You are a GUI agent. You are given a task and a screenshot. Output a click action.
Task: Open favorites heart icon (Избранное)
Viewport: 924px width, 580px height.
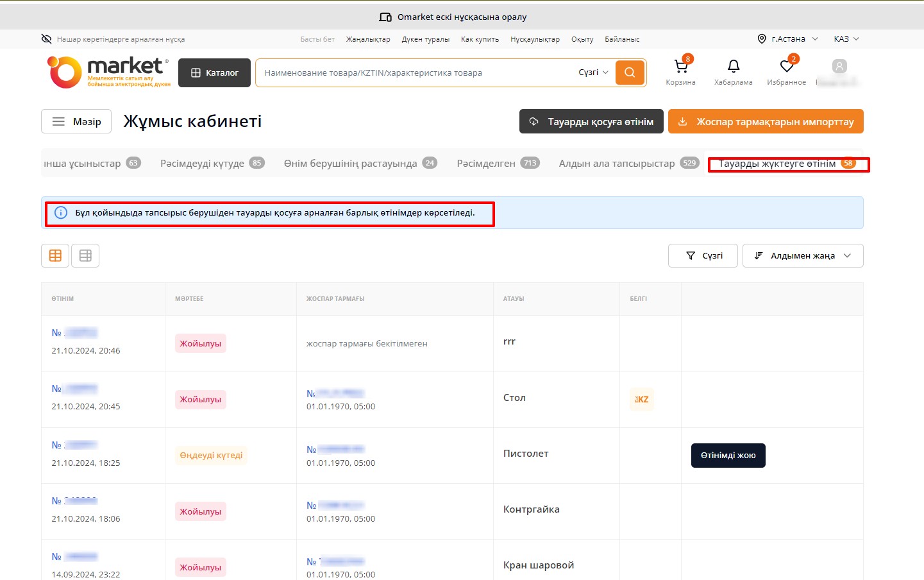[787, 67]
